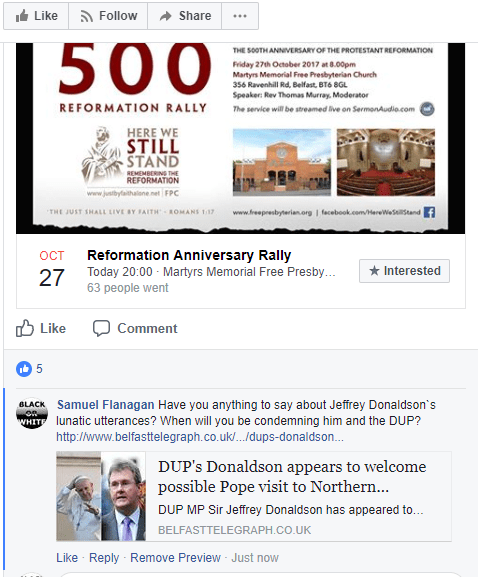Follow the page via Follow button
This screenshot has height=577, width=478.
108,16
